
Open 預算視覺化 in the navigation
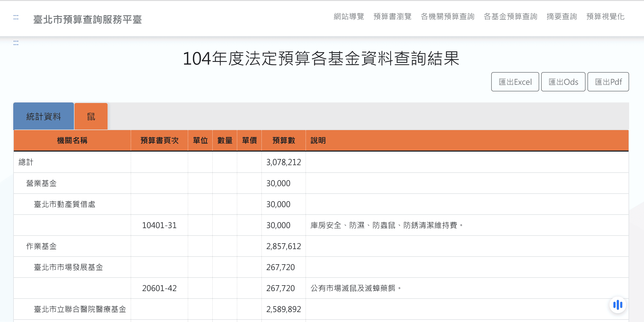[605, 17]
